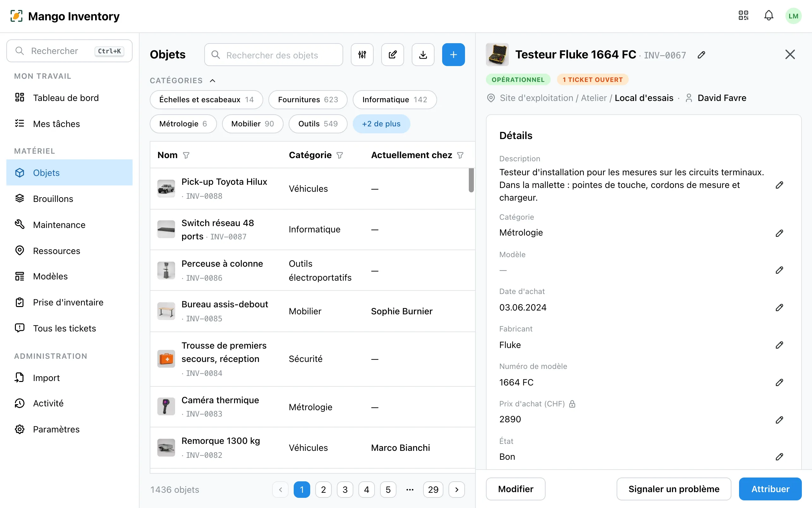Screen dimensions: 812x508
Task: Open Tableau de bord in sidebar
Action: click(x=69, y=98)
